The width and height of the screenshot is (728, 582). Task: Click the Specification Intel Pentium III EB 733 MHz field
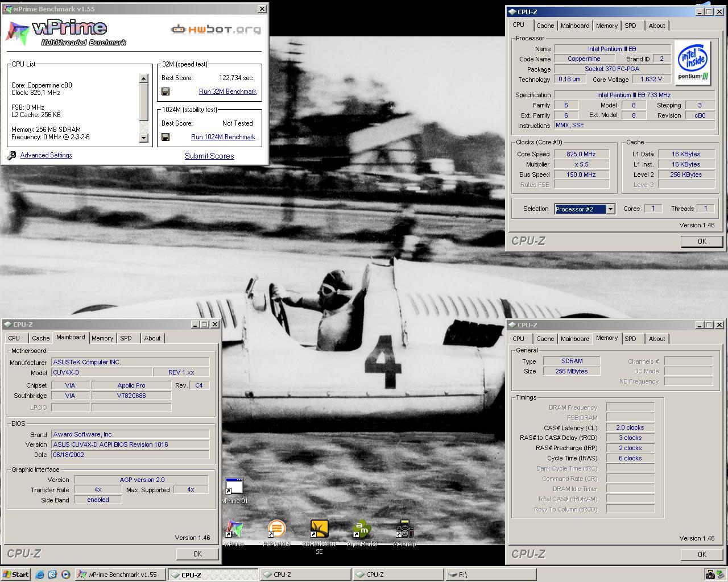(634, 95)
